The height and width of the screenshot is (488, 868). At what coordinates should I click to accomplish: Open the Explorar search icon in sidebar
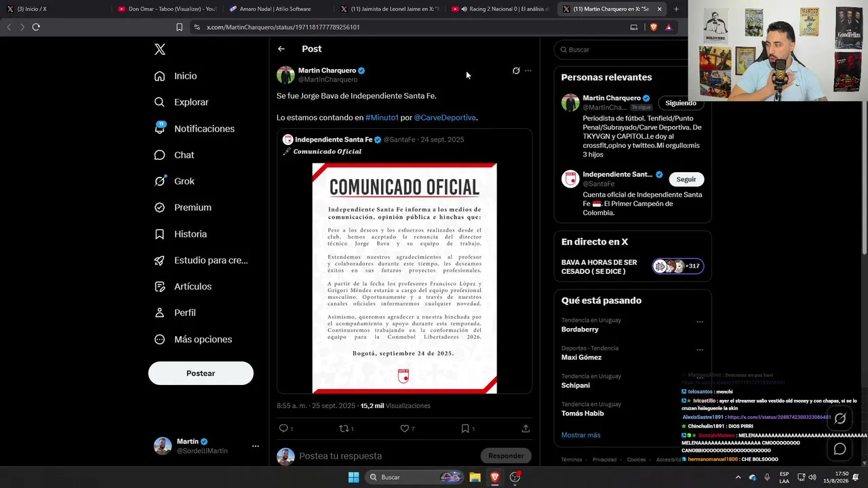159,102
